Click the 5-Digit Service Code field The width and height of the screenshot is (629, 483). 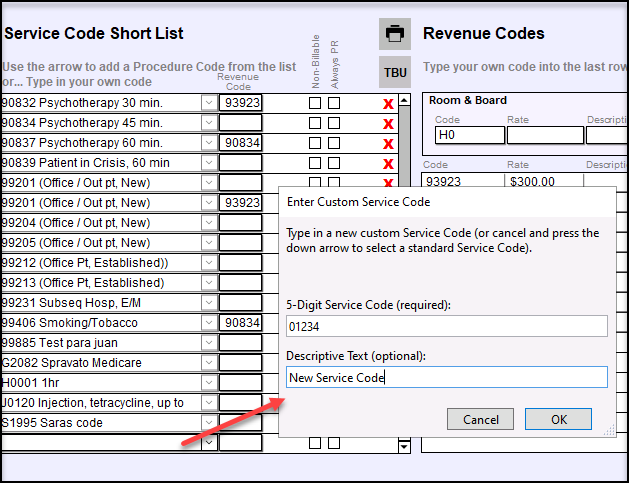pyautogui.click(x=446, y=326)
